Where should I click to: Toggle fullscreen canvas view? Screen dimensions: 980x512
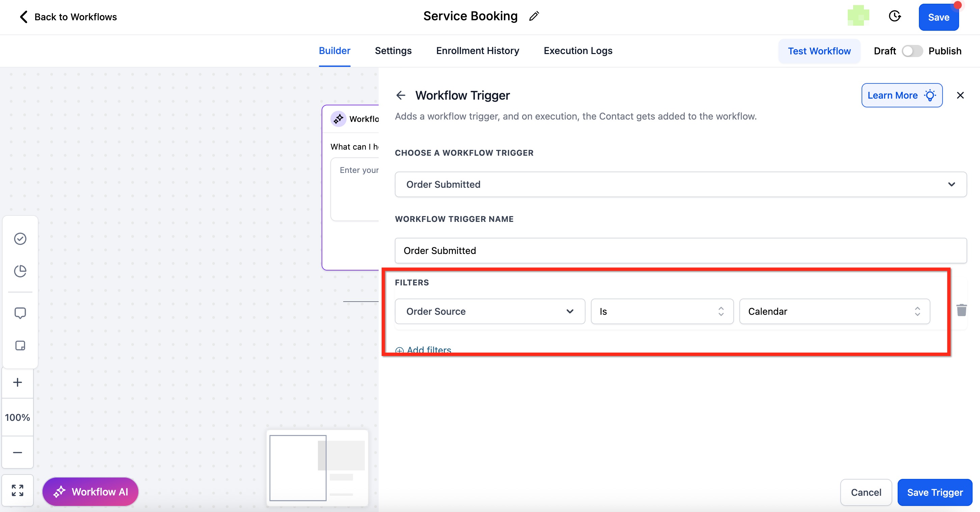(18, 490)
